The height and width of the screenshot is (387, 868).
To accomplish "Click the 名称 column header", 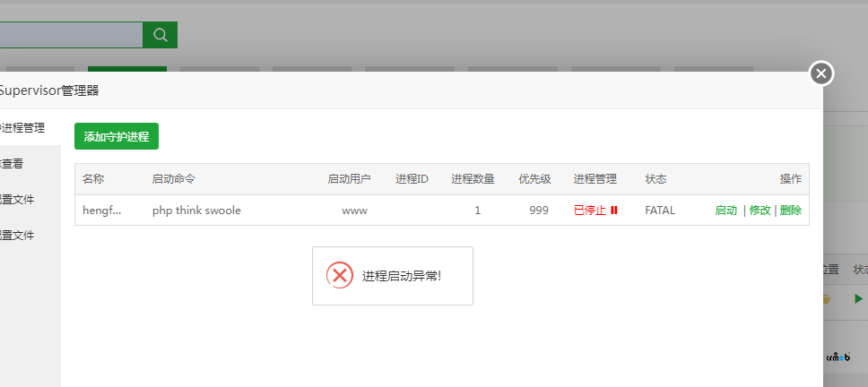I will click(x=93, y=179).
